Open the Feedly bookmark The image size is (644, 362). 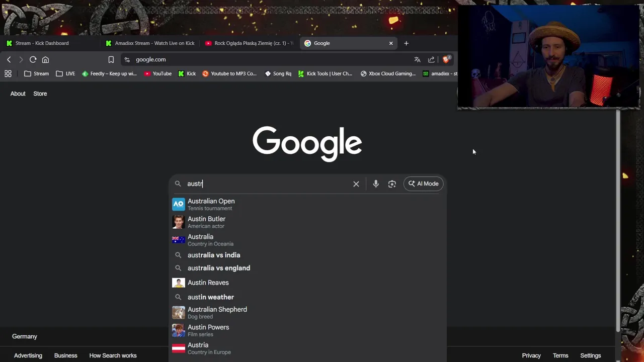point(109,73)
